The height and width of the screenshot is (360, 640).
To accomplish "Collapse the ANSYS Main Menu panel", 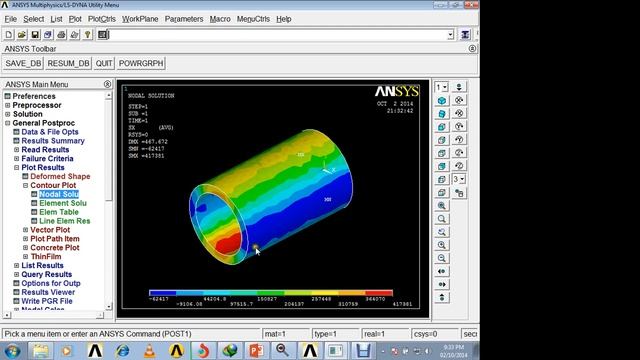I will [x=107, y=84].
